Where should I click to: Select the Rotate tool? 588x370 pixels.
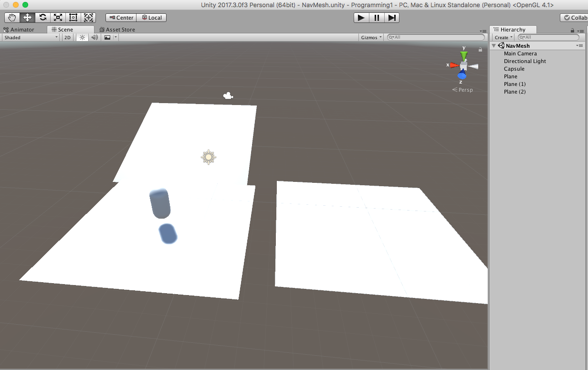click(x=43, y=18)
